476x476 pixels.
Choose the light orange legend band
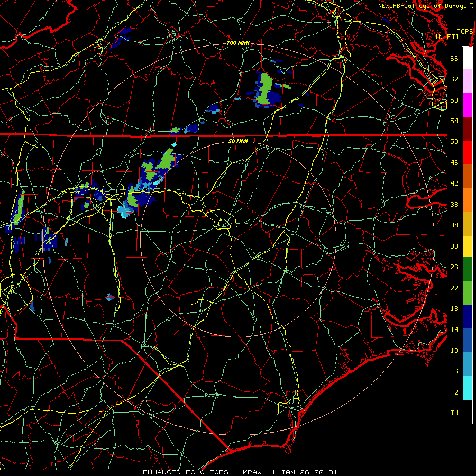pos(467,200)
